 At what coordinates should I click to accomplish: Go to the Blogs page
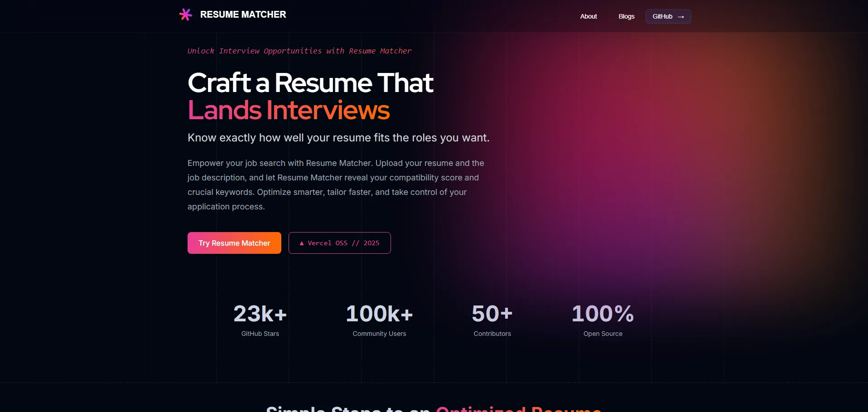(x=626, y=16)
